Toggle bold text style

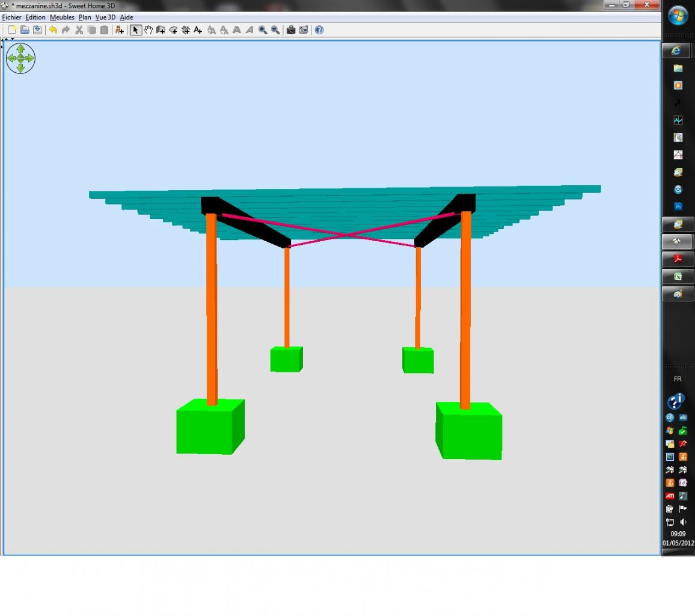(x=237, y=29)
